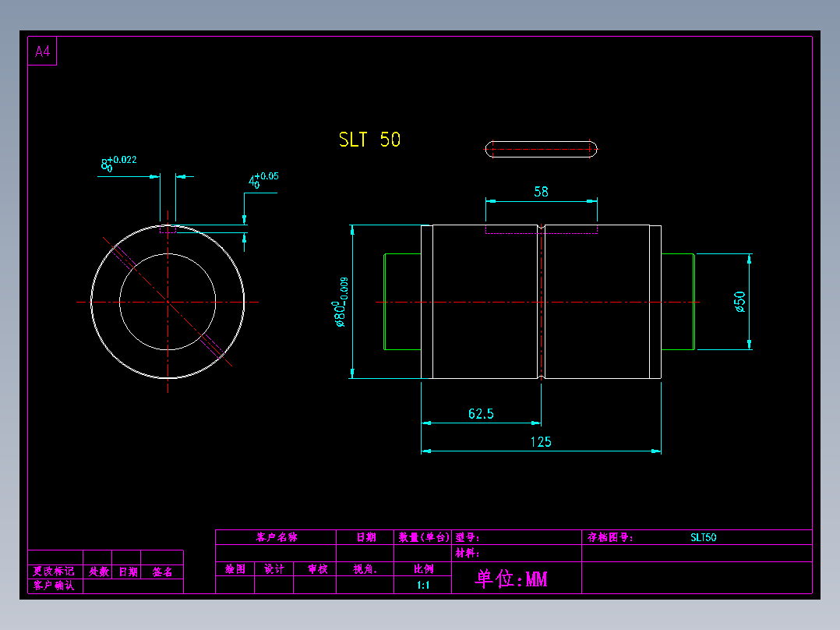The width and height of the screenshot is (840, 630).
Task: Click the right green shaft stub
Action: click(x=678, y=302)
